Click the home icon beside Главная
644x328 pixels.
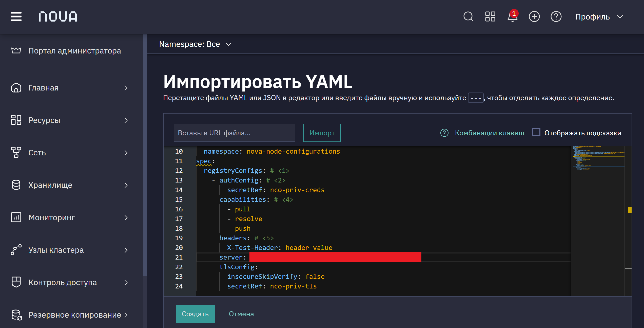[x=16, y=88]
